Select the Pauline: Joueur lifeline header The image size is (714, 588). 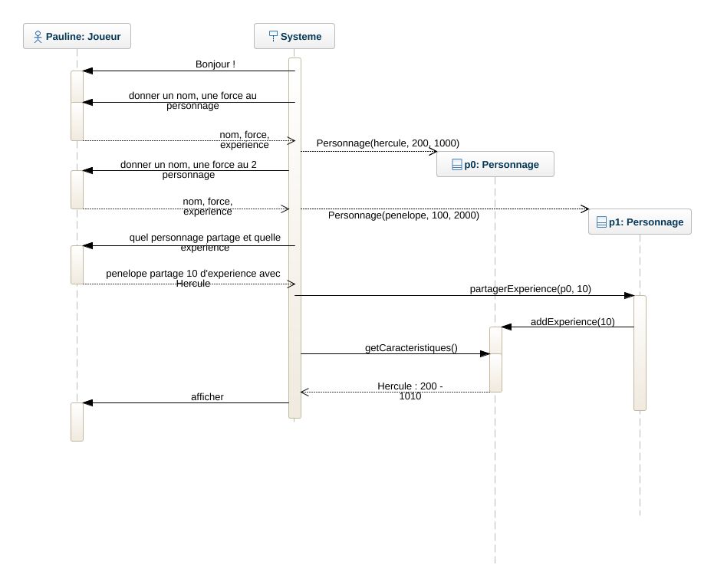tap(77, 36)
